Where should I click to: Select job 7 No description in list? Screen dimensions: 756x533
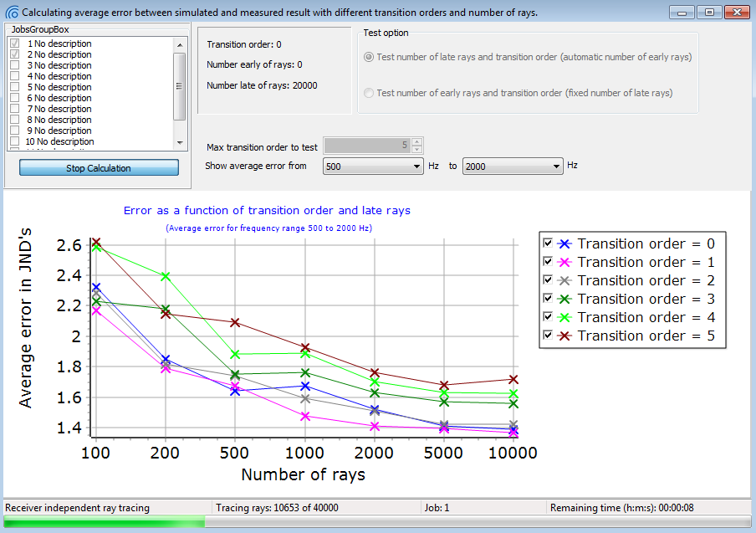[59, 109]
